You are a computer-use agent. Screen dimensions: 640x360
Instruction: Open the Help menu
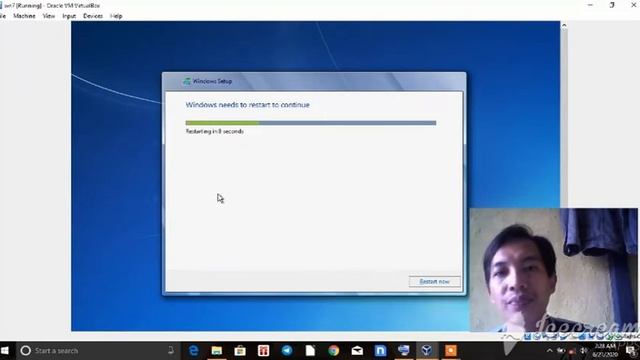pyautogui.click(x=116, y=16)
